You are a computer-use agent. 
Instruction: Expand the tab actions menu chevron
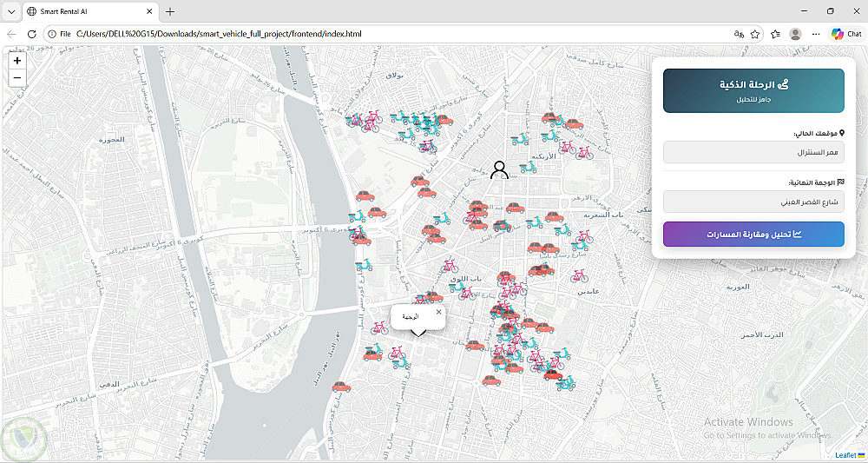11,11
